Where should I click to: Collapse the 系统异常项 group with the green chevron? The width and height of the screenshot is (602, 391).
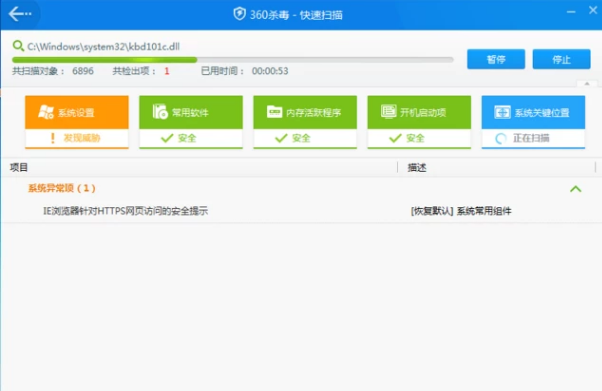(x=576, y=189)
